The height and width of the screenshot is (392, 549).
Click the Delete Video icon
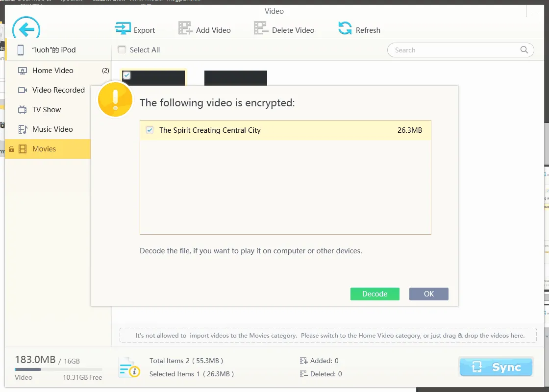click(x=260, y=28)
